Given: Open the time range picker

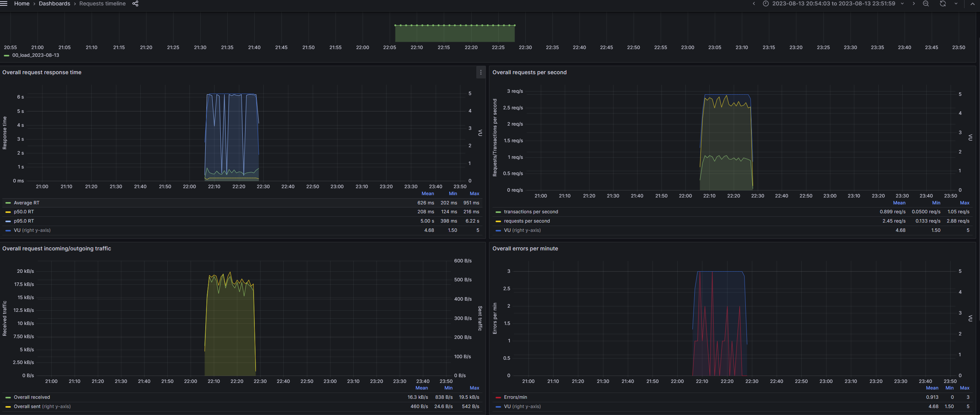Looking at the screenshot, I should [x=833, y=3].
